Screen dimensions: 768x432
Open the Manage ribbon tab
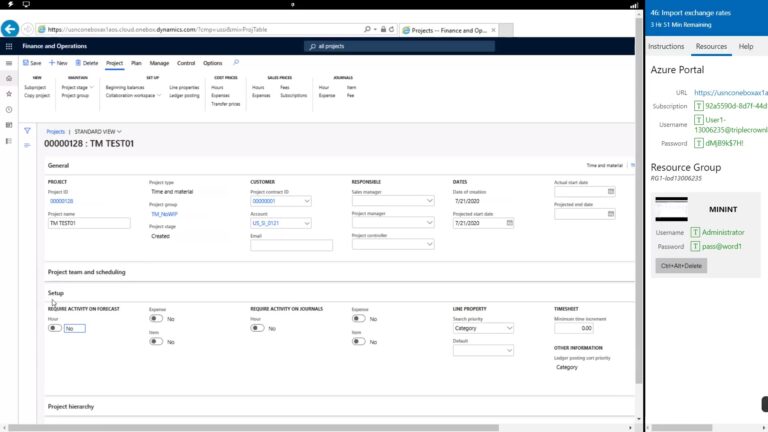(x=159, y=63)
